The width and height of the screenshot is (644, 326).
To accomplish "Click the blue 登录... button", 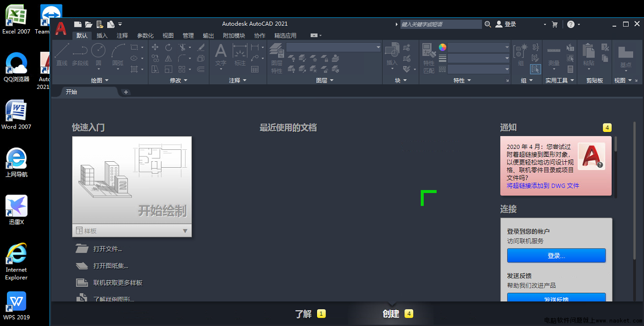I will click(x=556, y=256).
